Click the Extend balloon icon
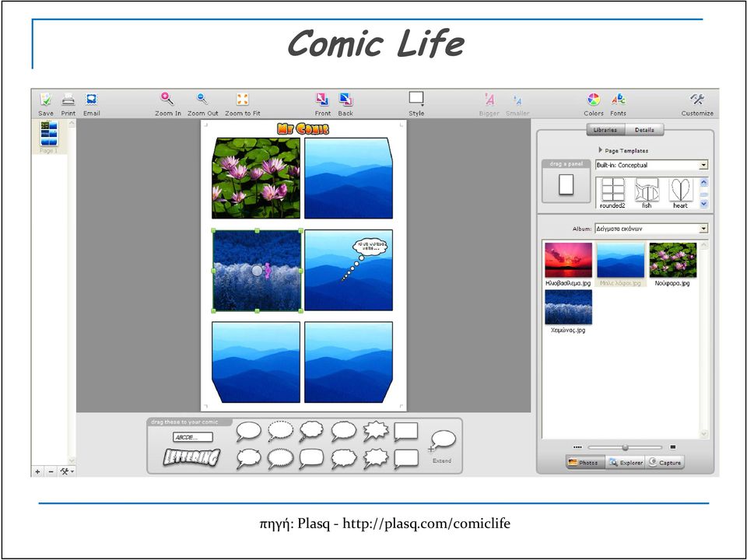 (443, 440)
